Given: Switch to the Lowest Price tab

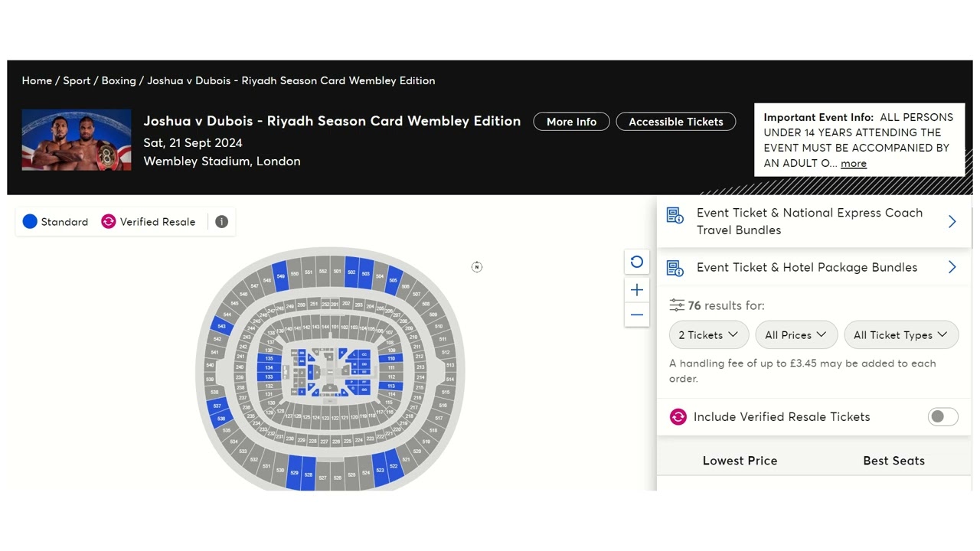Looking at the screenshot, I should pyautogui.click(x=740, y=461).
